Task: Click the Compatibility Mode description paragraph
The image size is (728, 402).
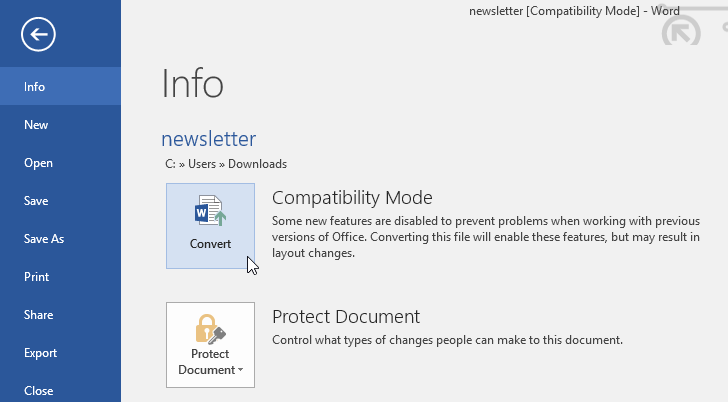Action: 485,237
